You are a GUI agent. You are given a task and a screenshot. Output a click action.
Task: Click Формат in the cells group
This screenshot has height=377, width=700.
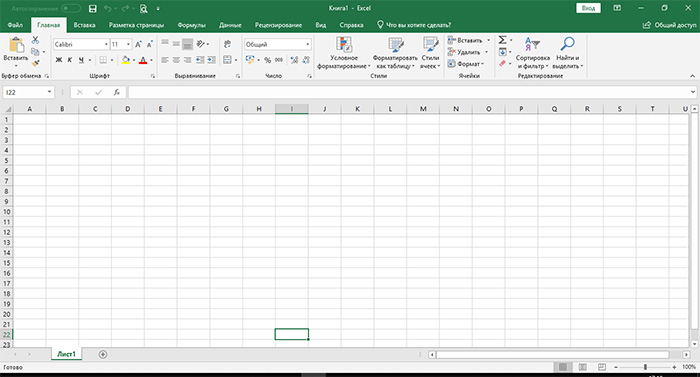(465, 64)
